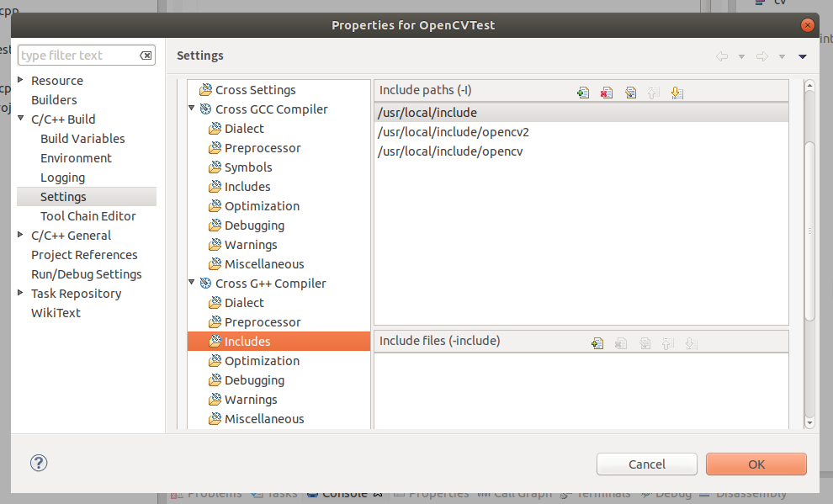The image size is (833, 504).
Task: Move selected include path up
Action: pos(654,93)
